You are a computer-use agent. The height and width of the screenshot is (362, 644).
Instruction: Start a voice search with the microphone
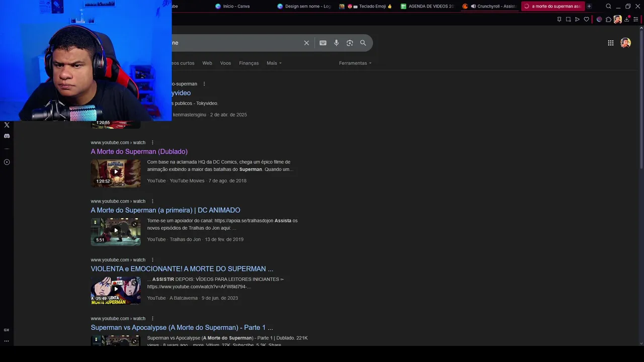click(x=337, y=43)
